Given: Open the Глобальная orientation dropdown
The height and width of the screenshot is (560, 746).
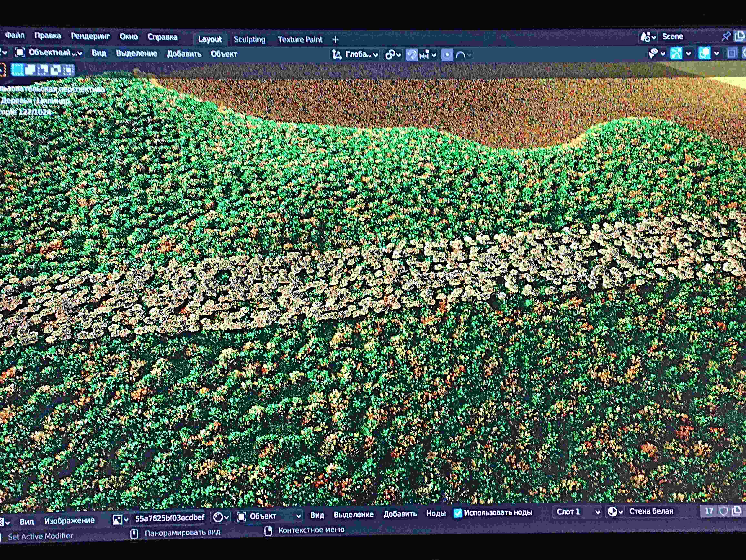Looking at the screenshot, I should pyautogui.click(x=358, y=55).
